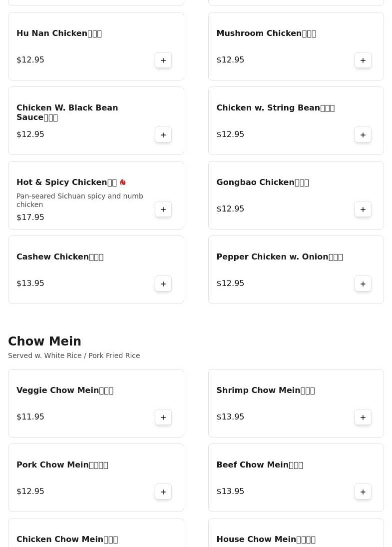Add Shrimp Chow Mein to order

[363, 417]
